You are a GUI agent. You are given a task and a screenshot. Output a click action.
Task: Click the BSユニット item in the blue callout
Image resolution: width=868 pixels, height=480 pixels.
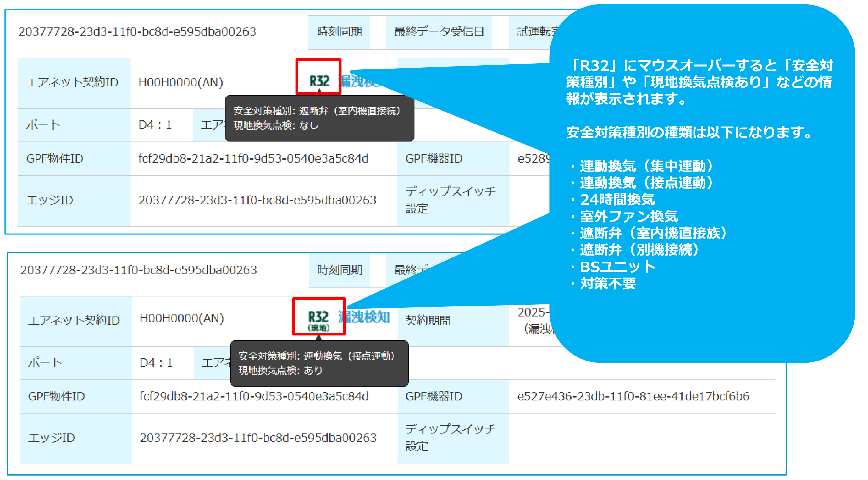pyautogui.click(x=617, y=267)
